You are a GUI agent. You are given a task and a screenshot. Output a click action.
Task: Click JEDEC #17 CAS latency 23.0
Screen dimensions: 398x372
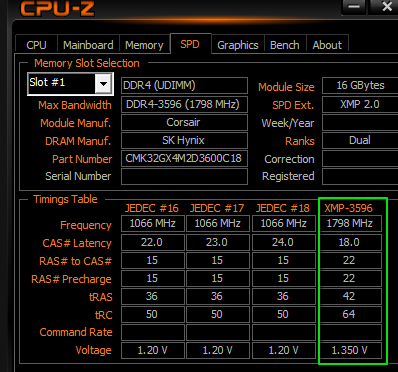point(217,242)
